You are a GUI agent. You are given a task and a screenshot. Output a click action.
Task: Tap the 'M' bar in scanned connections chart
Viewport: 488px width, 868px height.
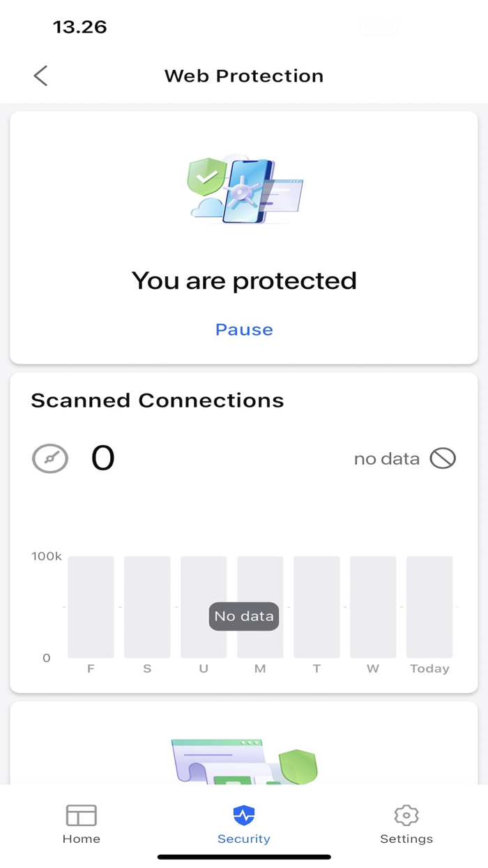point(259,606)
